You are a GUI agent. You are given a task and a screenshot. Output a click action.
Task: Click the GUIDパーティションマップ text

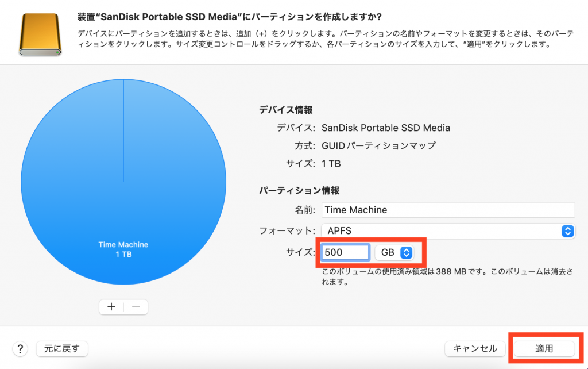[x=378, y=146]
